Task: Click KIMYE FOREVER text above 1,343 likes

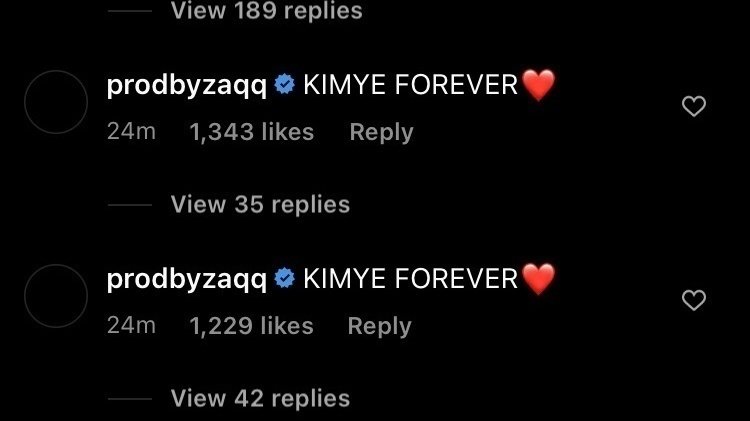Action: [410, 85]
